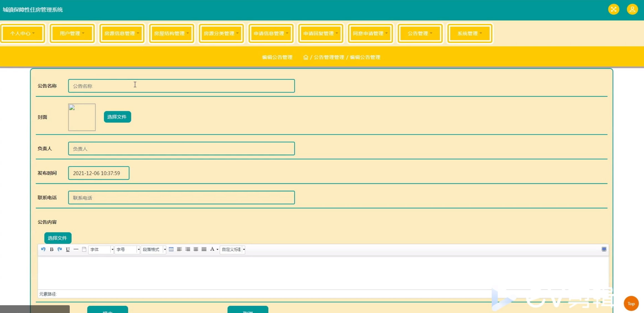The width and height of the screenshot is (644, 313).
Task: Click the undo icon in editor toolbar
Action: point(43,249)
